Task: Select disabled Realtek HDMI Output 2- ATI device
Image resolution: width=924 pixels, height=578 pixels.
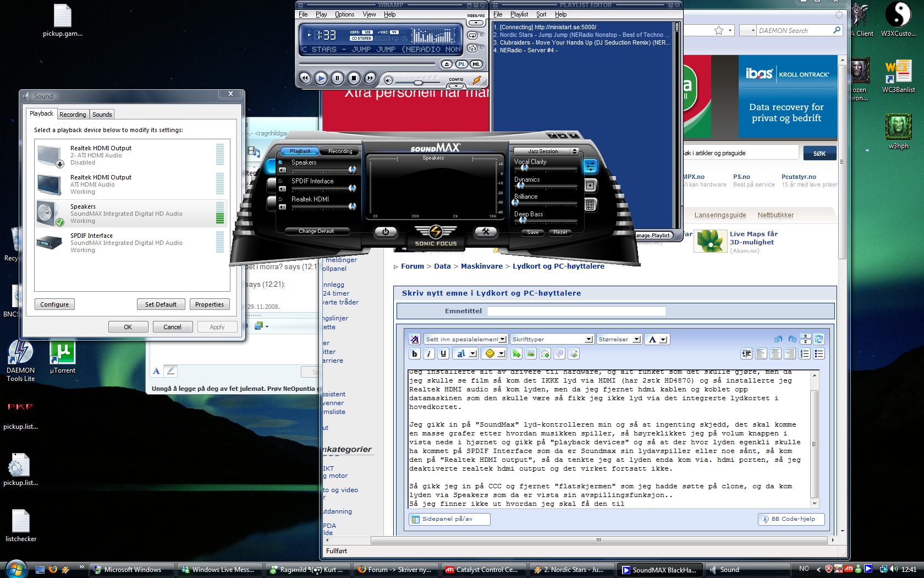Action: pos(131,155)
